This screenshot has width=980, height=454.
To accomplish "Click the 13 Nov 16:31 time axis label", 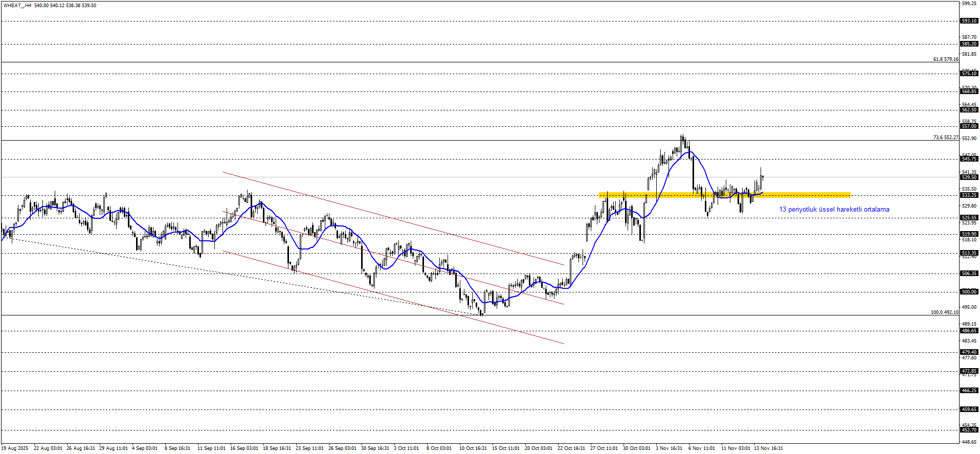I will tap(768, 448).
